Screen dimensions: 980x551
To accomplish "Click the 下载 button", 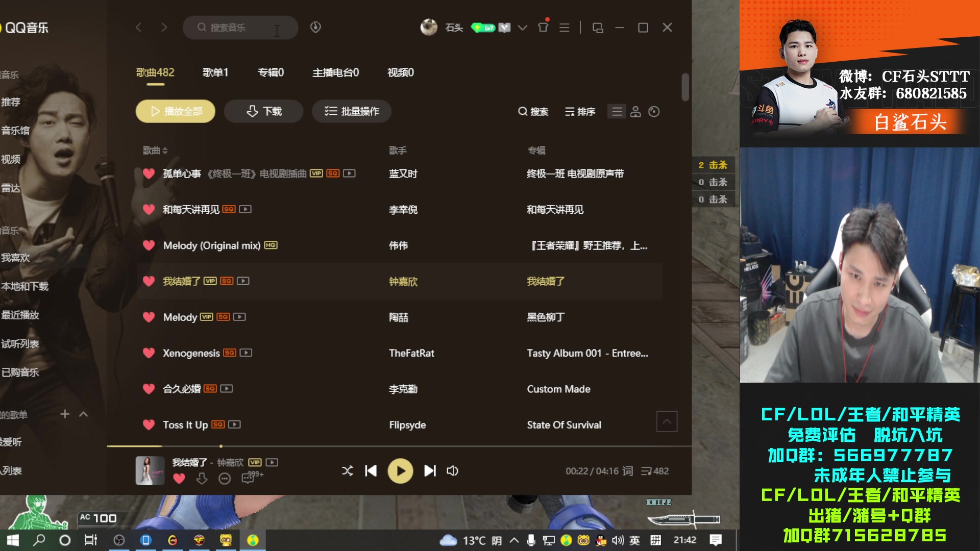I will [263, 111].
